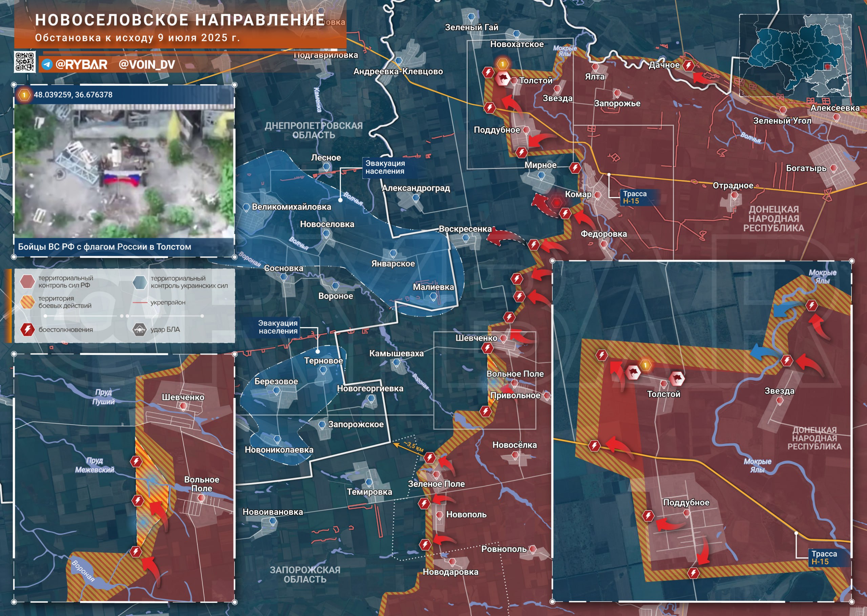Click the clash icon left of Новополь
The width and height of the screenshot is (867, 616).
click(x=424, y=503)
